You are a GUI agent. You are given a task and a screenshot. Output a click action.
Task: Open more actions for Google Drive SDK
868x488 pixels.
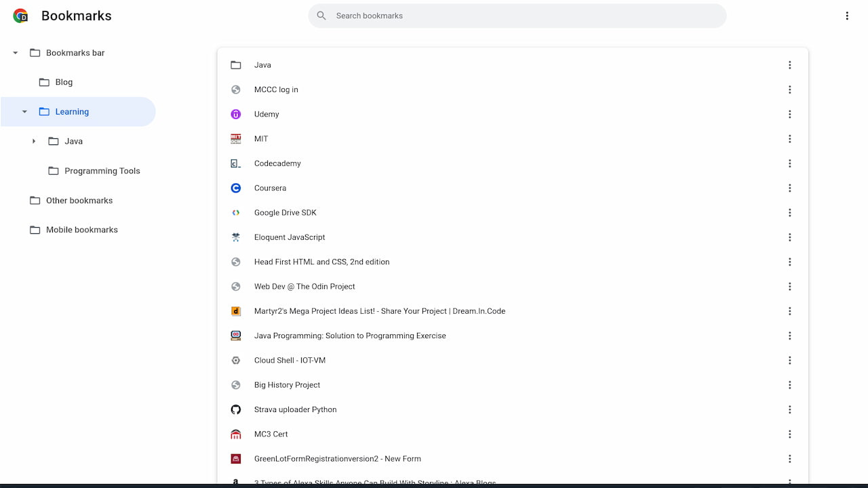(x=789, y=213)
